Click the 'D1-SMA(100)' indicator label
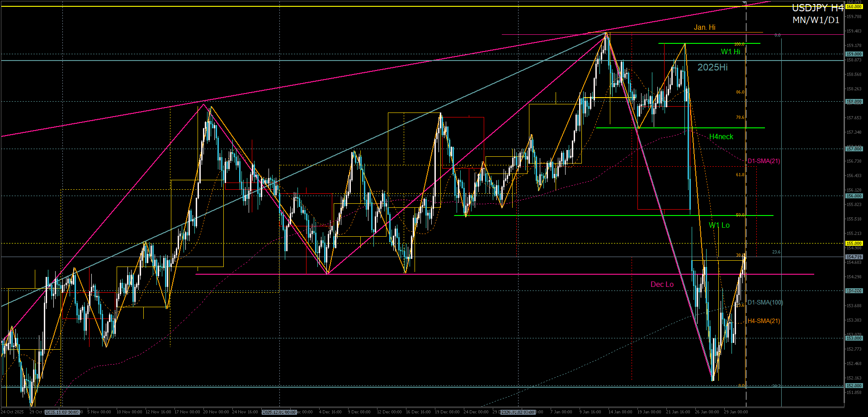Image resolution: width=868 pixels, height=417 pixels. click(765, 302)
